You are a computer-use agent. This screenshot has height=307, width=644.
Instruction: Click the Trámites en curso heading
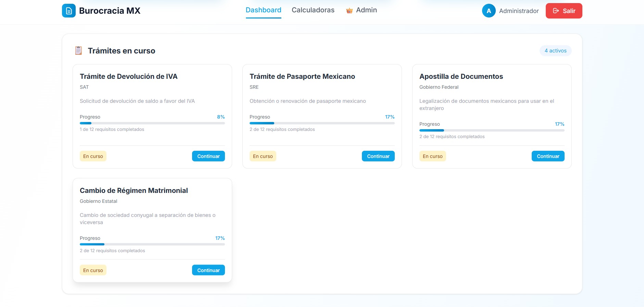[x=122, y=51]
